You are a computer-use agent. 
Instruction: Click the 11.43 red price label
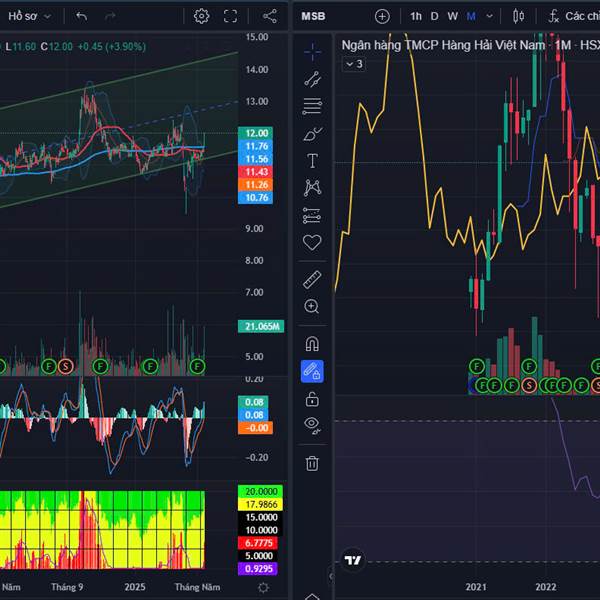click(256, 172)
